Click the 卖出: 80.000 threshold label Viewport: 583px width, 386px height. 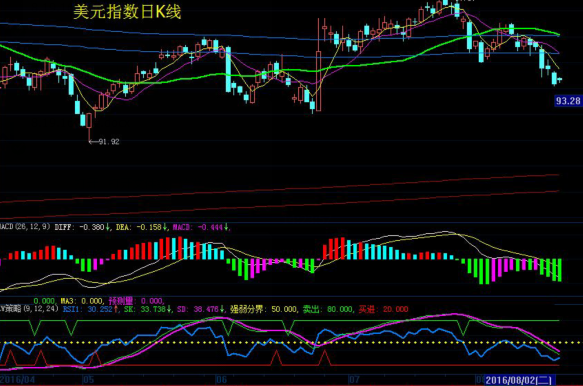point(328,309)
